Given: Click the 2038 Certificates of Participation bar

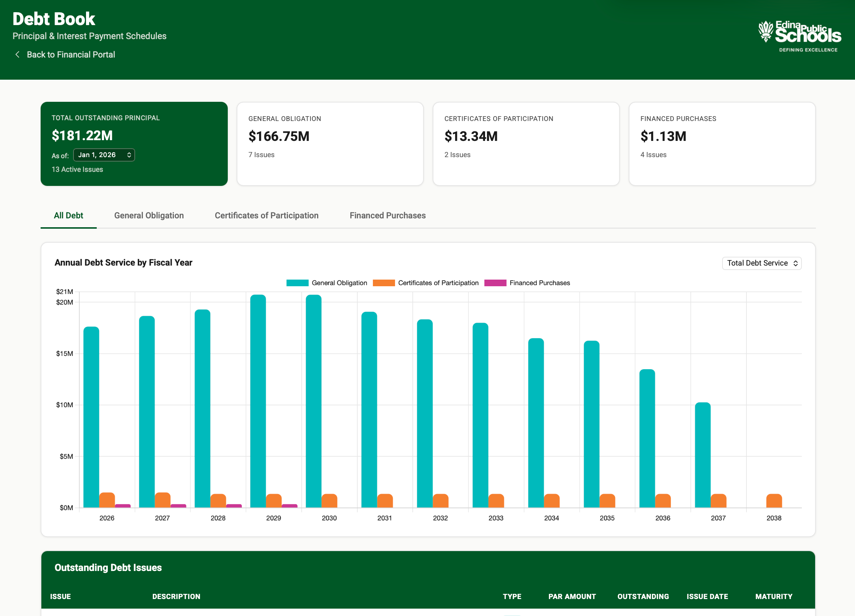Looking at the screenshot, I should point(774,501).
